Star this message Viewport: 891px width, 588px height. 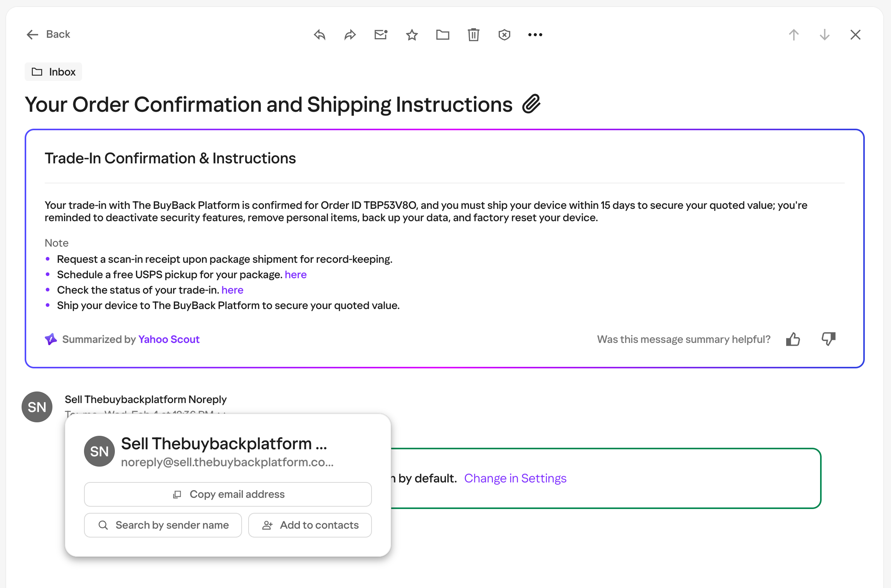pos(412,35)
